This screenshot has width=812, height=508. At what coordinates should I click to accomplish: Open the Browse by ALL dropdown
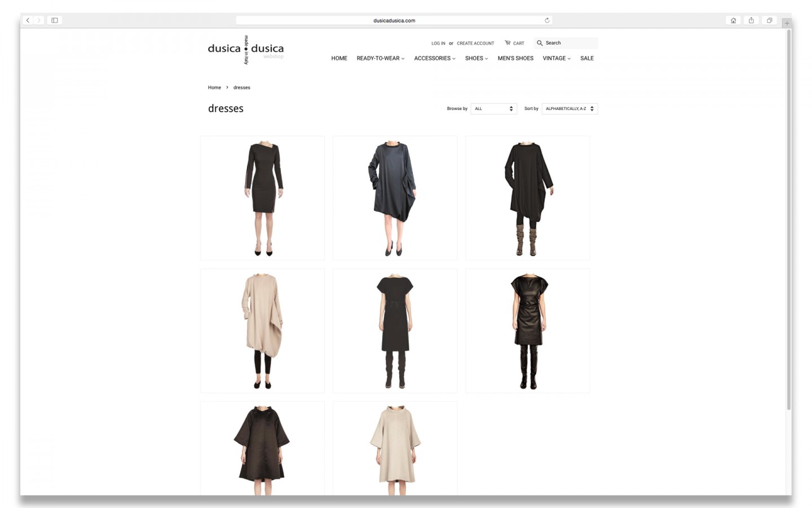(x=493, y=108)
